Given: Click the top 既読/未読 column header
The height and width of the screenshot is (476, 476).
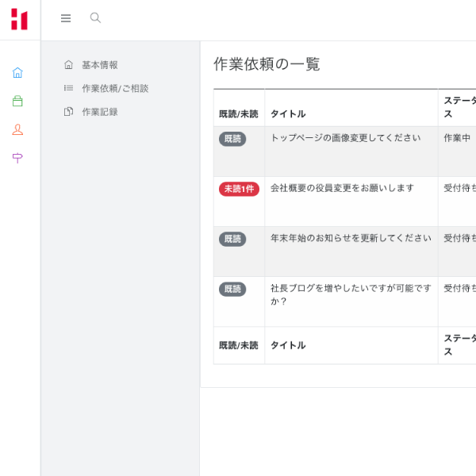Looking at the screenshot, I should (x=239, y=113).
